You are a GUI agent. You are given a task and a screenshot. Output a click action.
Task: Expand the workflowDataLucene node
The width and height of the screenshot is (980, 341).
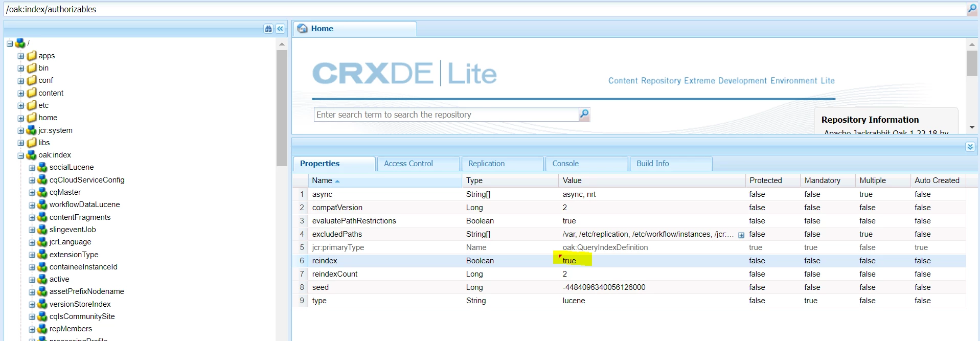[32, 205]
